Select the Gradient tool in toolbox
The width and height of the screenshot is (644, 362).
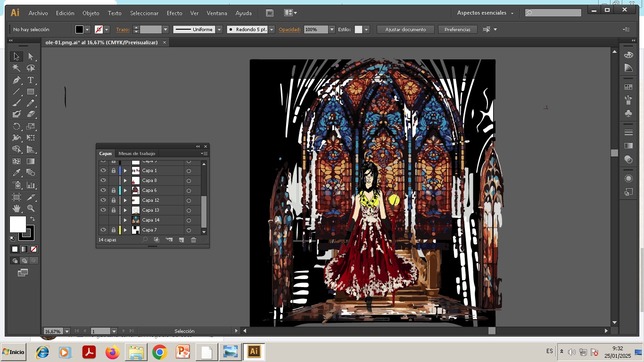pos(31,161)
